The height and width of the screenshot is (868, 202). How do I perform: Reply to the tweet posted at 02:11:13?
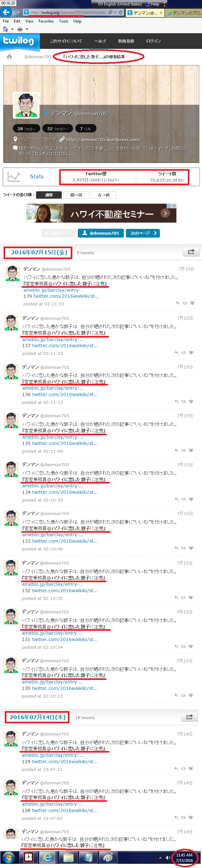176,401
